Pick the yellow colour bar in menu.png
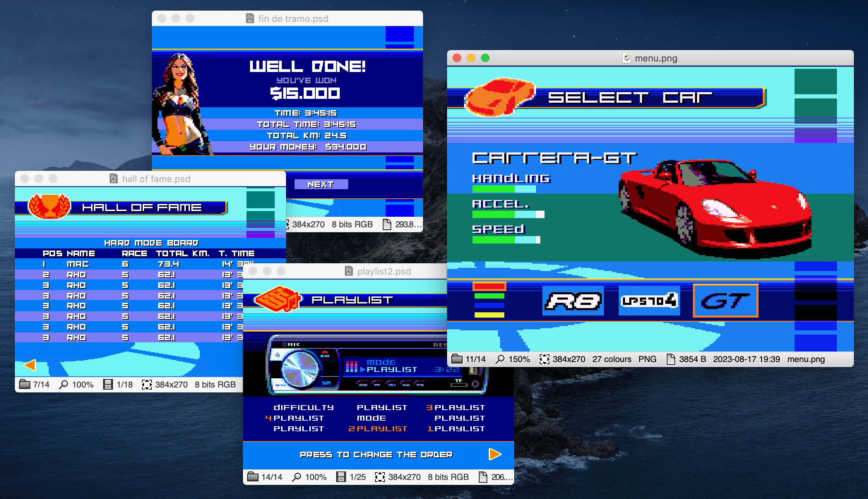This screenshot has height=499, width=868. (x=489, y=315)
